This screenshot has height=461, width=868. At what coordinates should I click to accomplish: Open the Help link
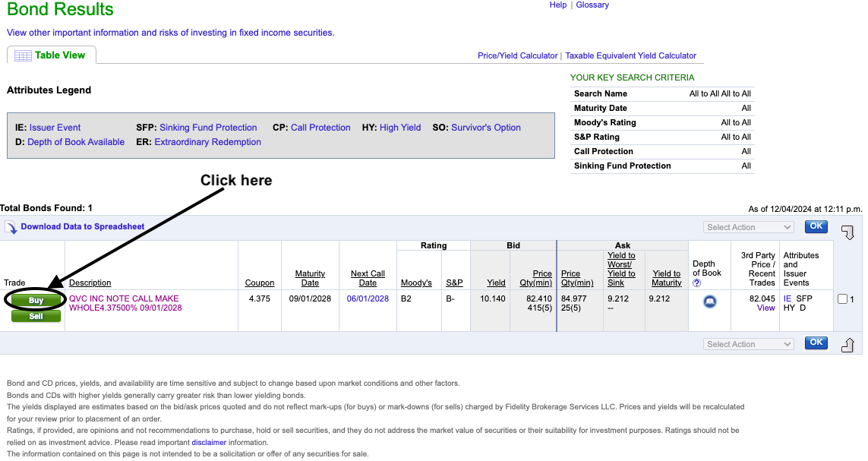tap(558, 5)
